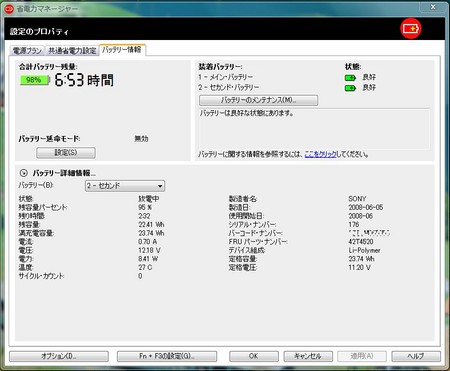Close the 省電力マネージャー window
The width and height of the screenshot is (450, 371).
433,7
